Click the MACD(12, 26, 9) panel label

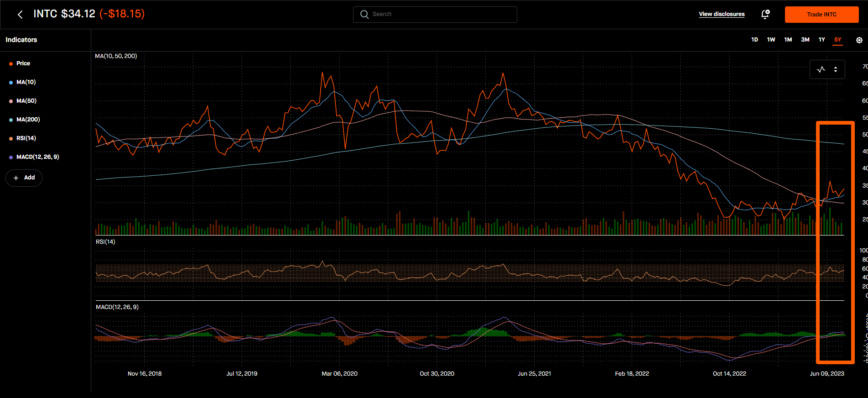click(117, 307)
